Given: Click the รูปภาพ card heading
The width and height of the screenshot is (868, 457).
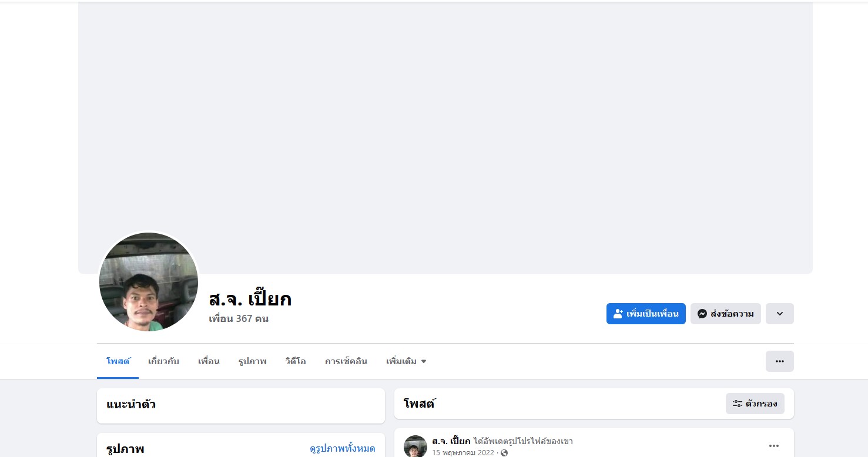Looking at the screenshot, I should [x=125, y=449].
